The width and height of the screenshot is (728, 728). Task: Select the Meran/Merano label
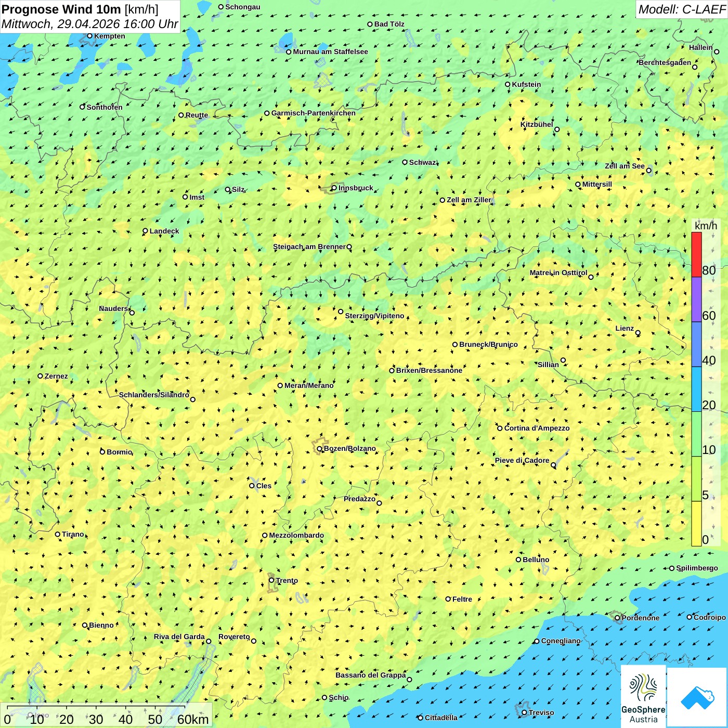point(309,385)
